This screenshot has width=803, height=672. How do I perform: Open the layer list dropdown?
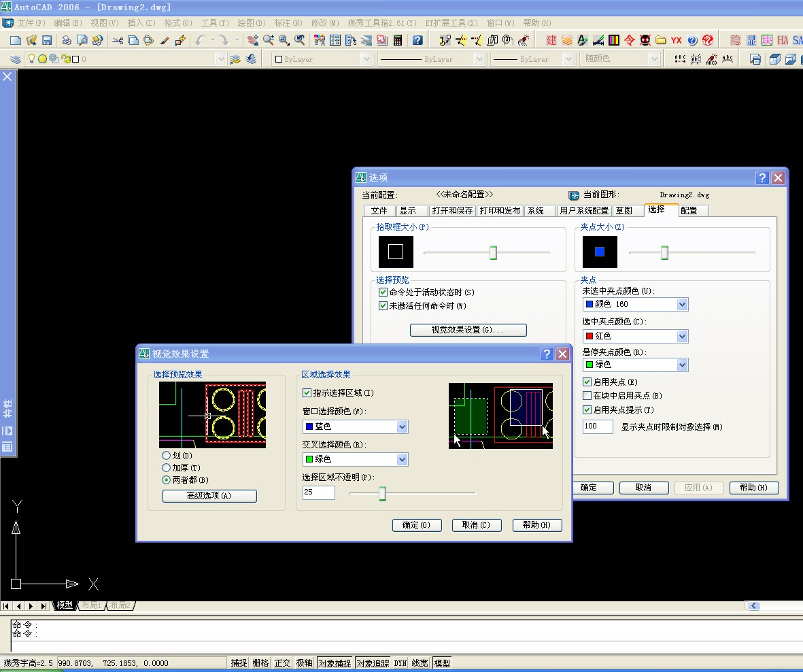click(221, 59)
